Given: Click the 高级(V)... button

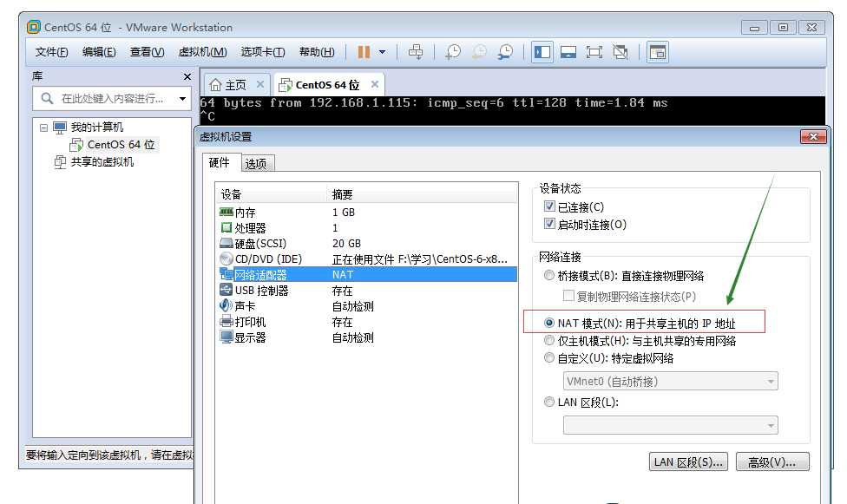Looking at the screenshot, I should click(772, 462).
